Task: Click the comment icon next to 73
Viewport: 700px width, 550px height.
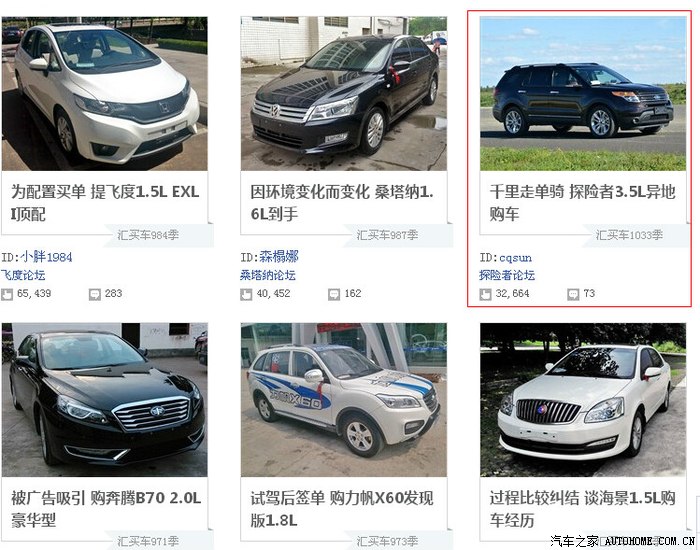Action: [x=573, y=295]
